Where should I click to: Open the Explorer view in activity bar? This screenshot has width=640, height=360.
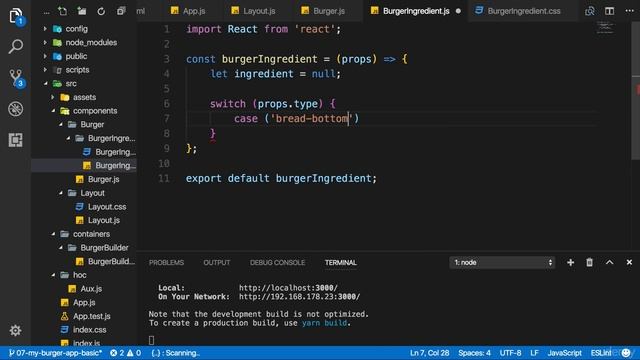(x=16, y=16)
